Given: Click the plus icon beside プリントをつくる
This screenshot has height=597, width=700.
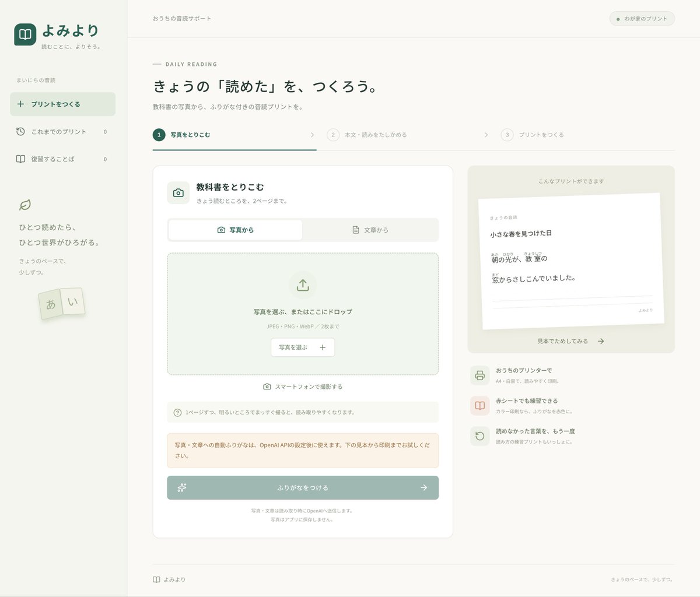Looking at the screenshot, I should (20, 104).
